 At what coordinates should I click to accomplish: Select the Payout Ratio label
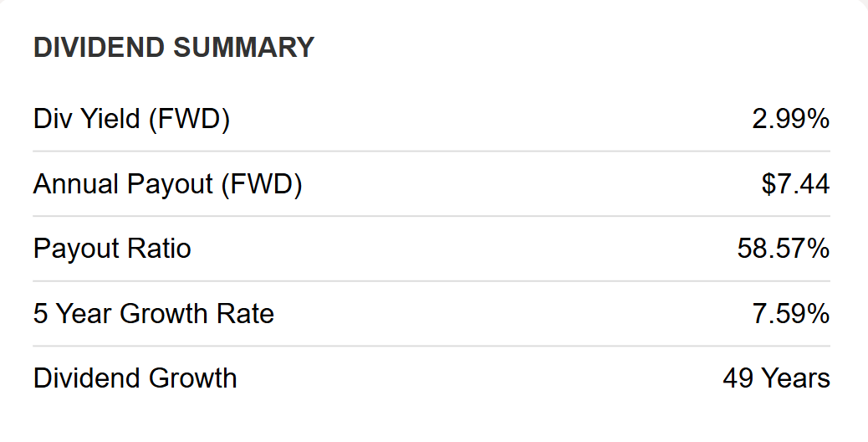112,248
